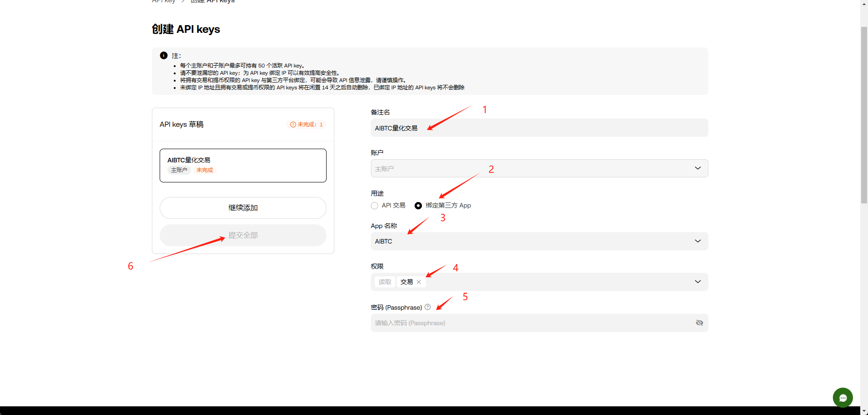Click the 未完成 warning icon in drafts
This screenshot has width=868, height=415.
pos(293,124)
